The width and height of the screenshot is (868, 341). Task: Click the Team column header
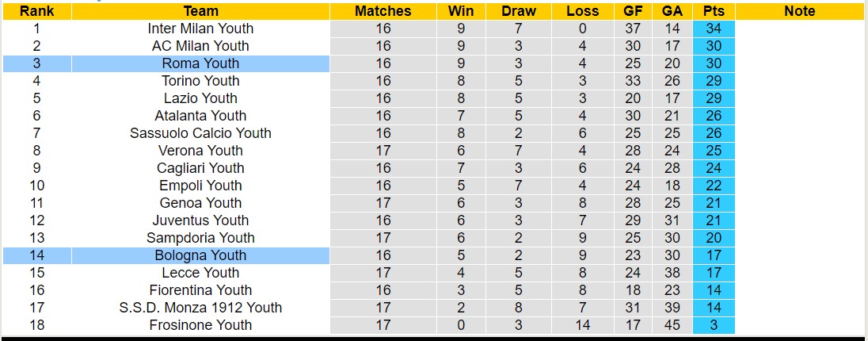pyautogui.click(x=200, y=11)
